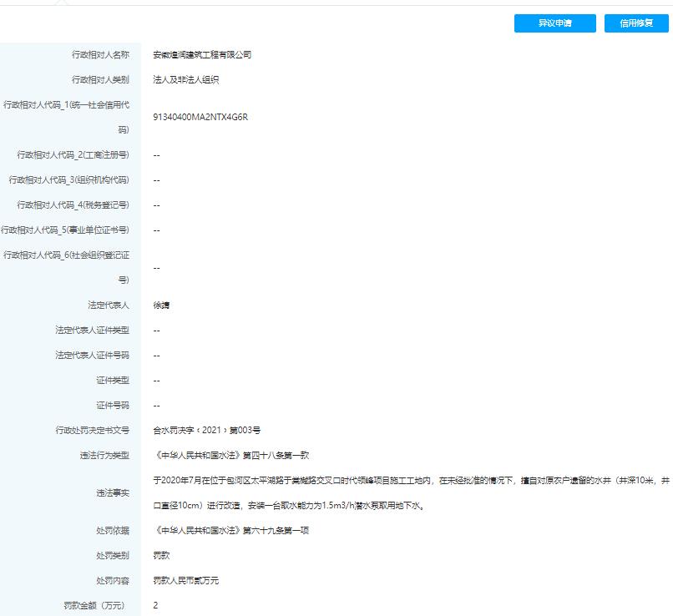Click the 信用修复 button
Image resolution: width=673 pixels, height=616 pixels.
coord(636,23)
